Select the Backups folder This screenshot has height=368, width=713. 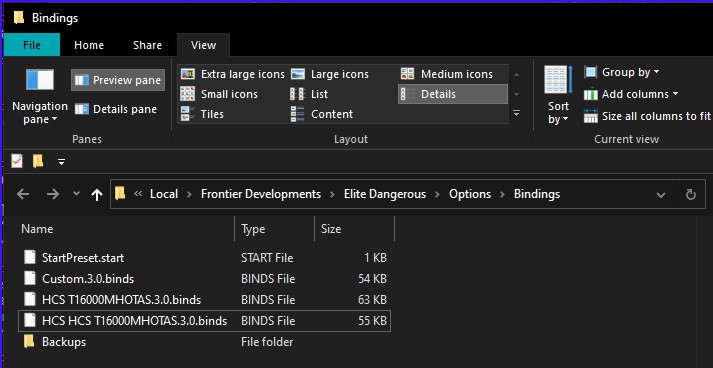tap(204, 342)
